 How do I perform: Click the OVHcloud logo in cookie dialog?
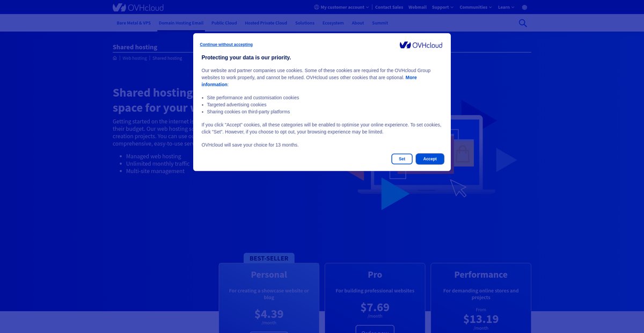[x=421, y=45]
